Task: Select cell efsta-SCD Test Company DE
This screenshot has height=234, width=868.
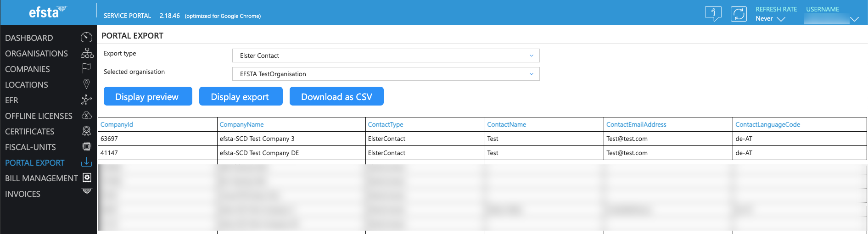Action: (291, 153)
